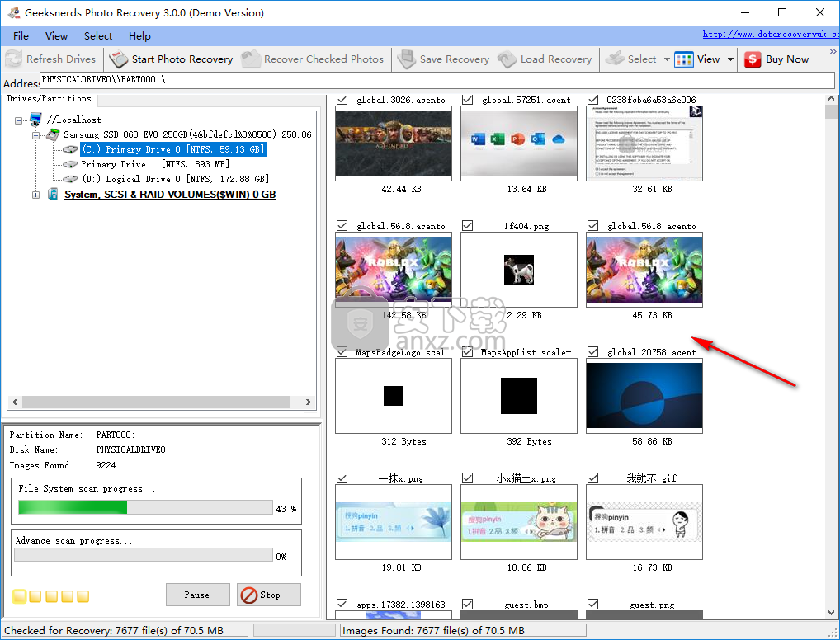
Task: Open the Select dropdown arrow
Action: 667,59
